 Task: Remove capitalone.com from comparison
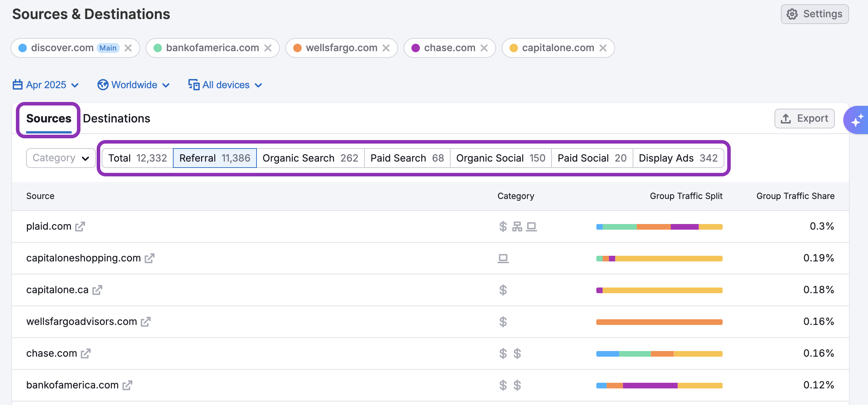coord(603,48)
